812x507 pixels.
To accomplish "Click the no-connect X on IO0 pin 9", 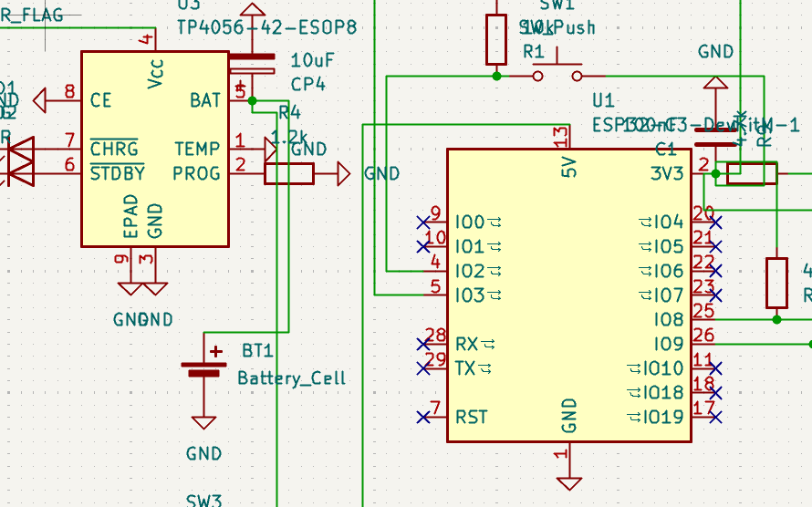I will coord(423,222).
